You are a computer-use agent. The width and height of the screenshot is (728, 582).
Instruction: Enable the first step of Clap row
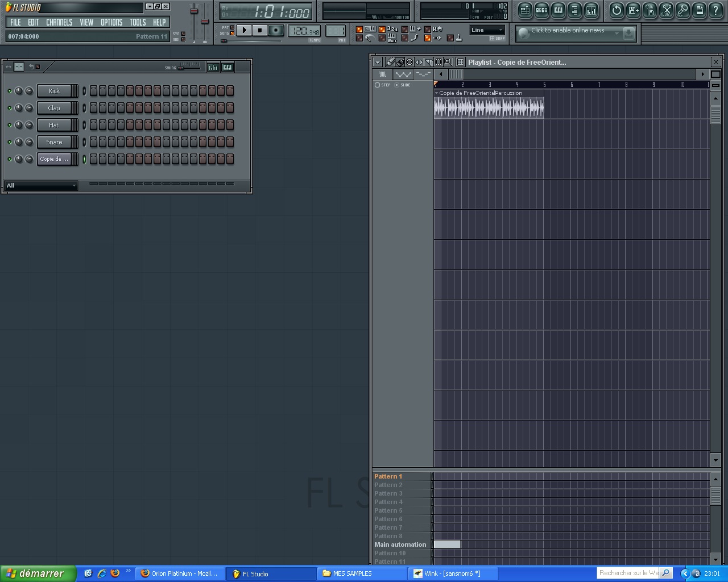click(94, 108)
